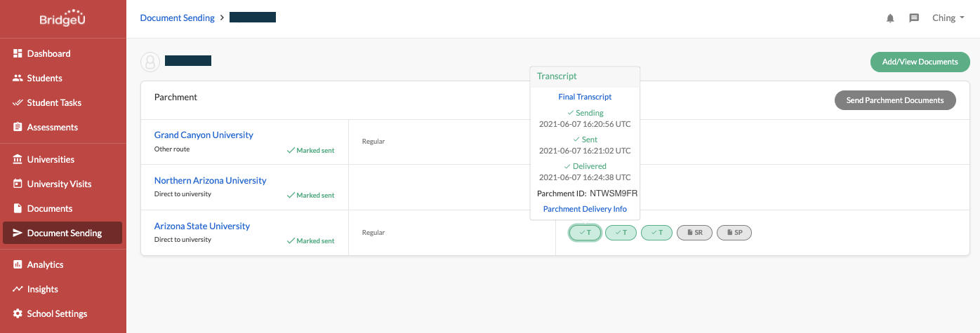The width and height of the screenshot is (980, 333).
Task: Click the Transcript popup title
Action: point(557,76)
